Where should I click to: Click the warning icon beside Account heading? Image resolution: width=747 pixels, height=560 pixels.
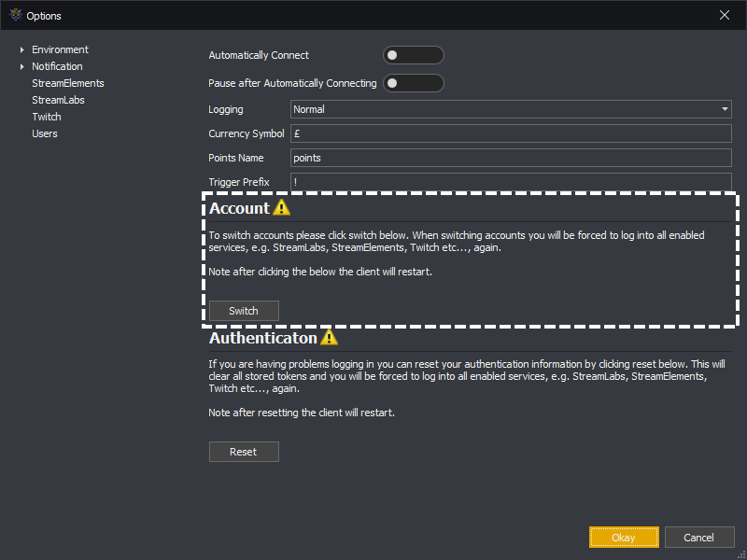pyautogui.click(x=281, y=207)
